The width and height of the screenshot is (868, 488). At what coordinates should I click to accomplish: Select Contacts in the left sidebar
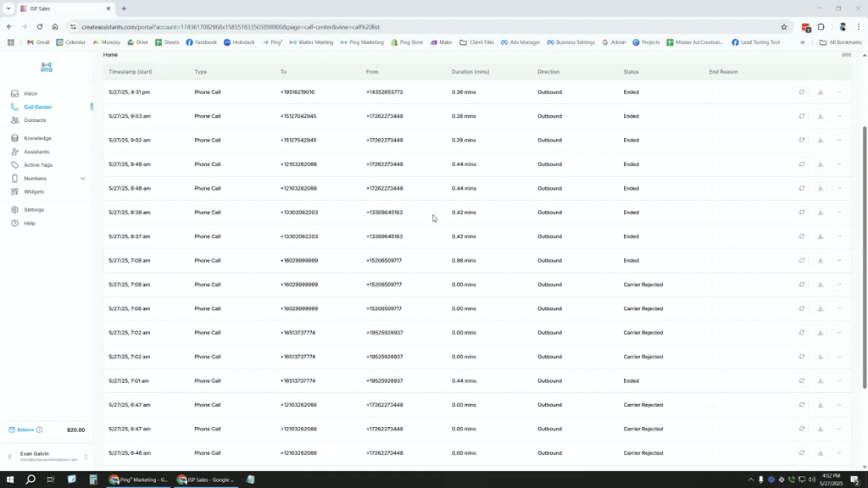point(34,120)
